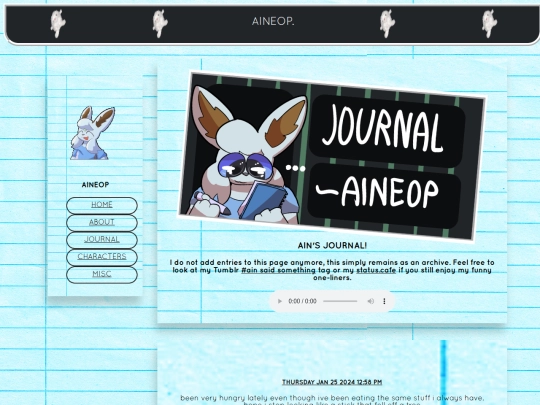Open the audio player three-dot options menu
The image size is (540, 405).
pos(384,301)
